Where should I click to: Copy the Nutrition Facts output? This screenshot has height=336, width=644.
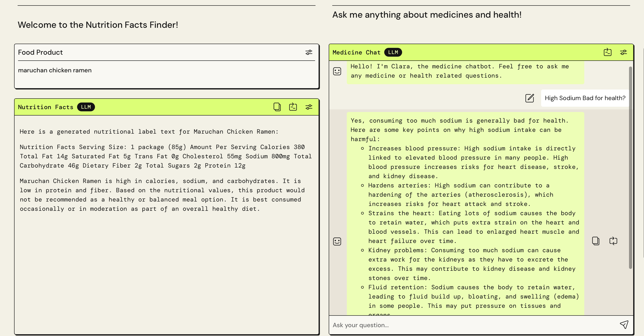(277, 107)
